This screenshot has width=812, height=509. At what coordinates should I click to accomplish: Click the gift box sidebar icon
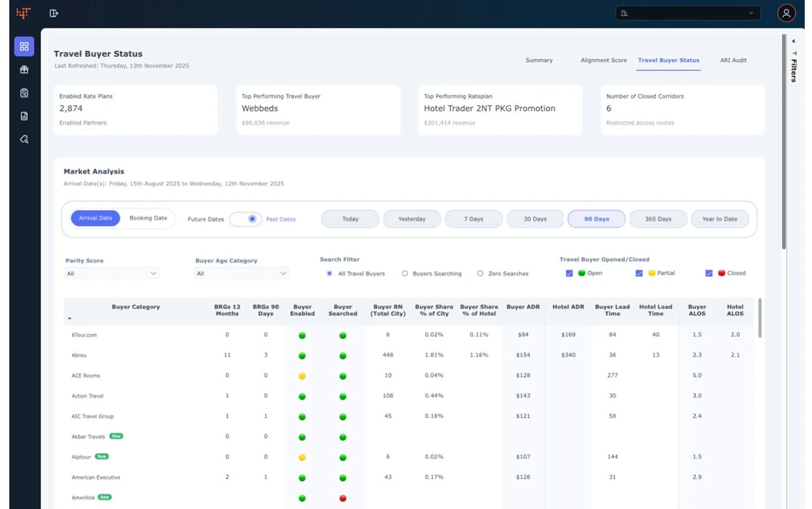pyautogui.click(x=24, y=70)
